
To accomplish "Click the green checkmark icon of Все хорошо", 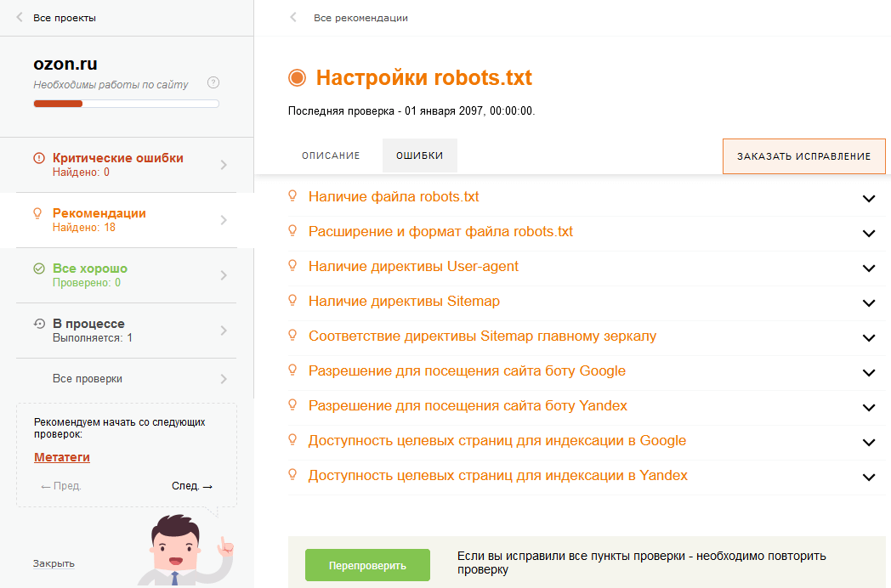I will point(38,269).
